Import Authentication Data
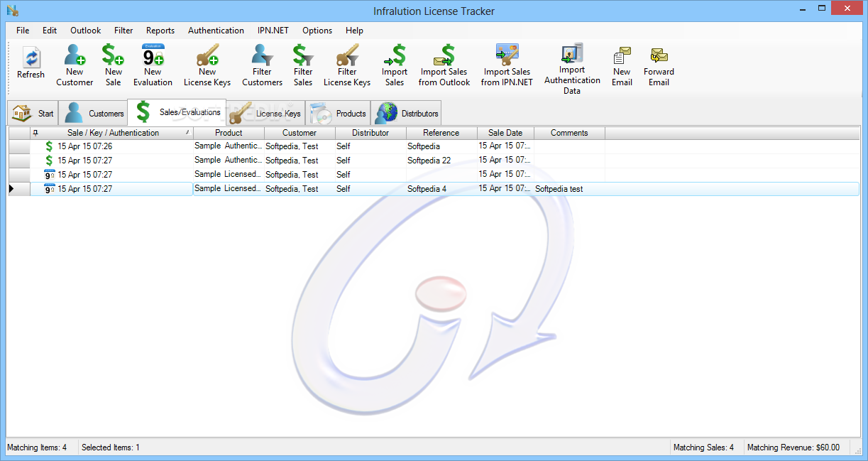 point(572,69)
